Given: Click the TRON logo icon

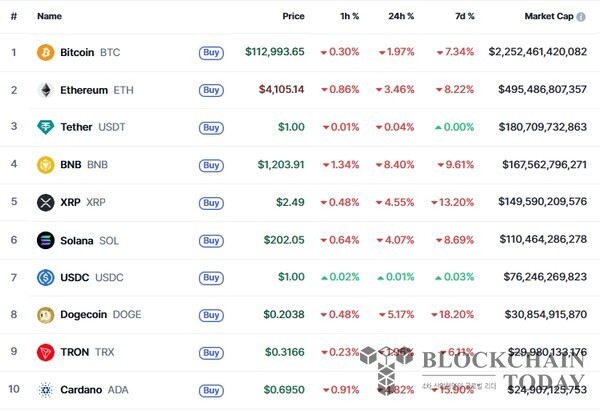Looking at the screenshot, I should point(45,352).
